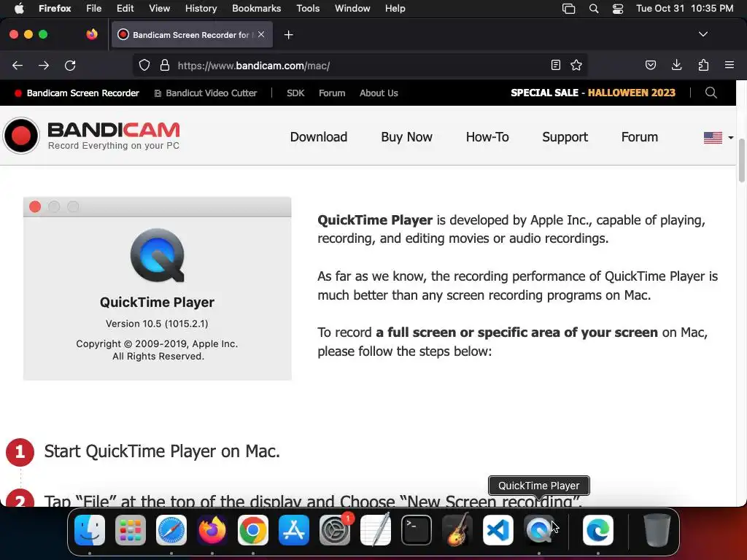Open the Firefox File menu
Viewport: 747px width, 560px height.
[94, 9]
